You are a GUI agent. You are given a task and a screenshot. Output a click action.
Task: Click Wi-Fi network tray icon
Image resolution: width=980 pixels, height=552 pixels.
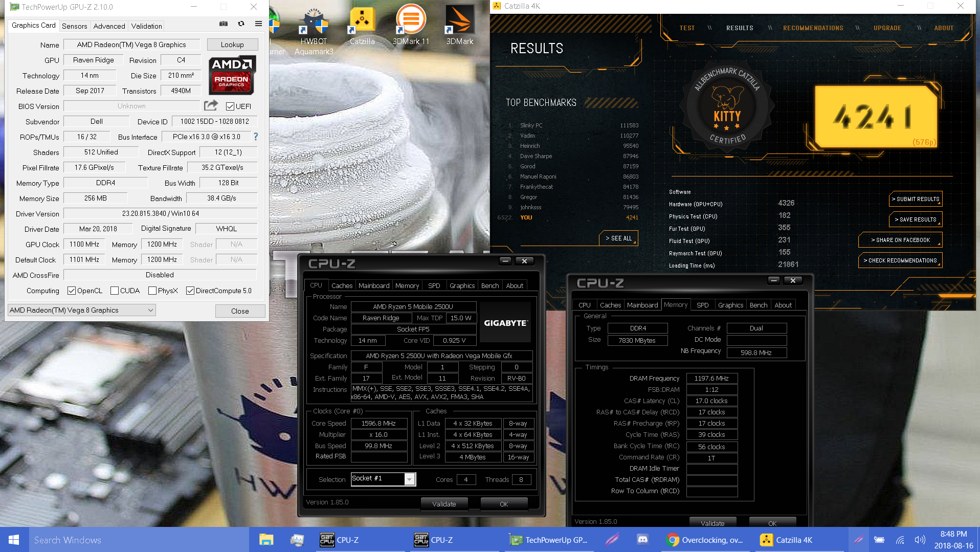pyautogui.click(x=900, y=540)
